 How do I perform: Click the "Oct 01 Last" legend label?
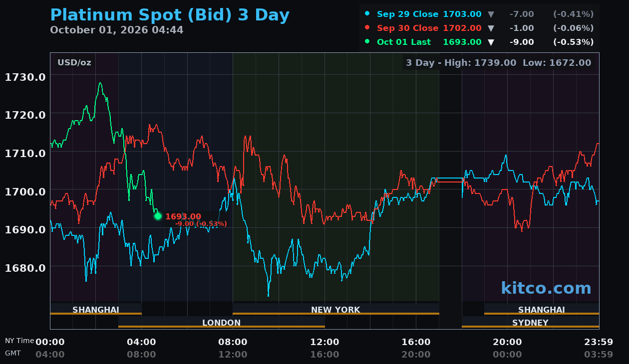tap(404, 42)
